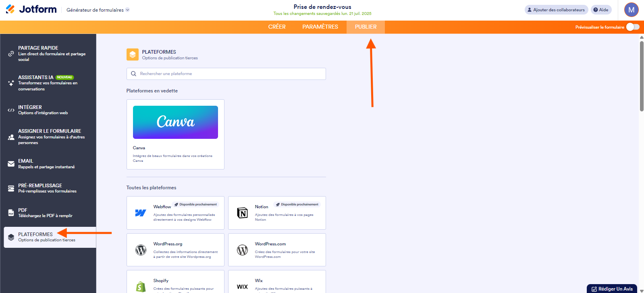Click the sparkle icon for Assistants IA
The height and width of the screenshot is (293, 644).
tap(11, 83)
